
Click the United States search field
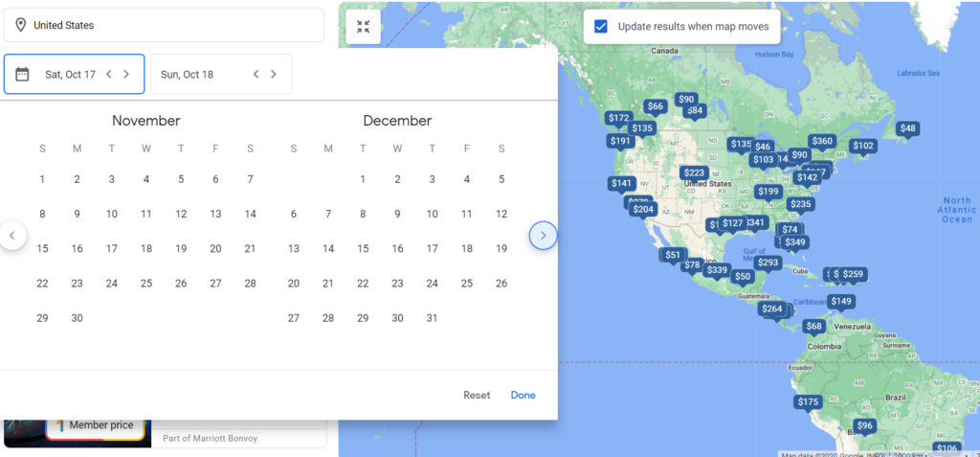coord(164,25)
